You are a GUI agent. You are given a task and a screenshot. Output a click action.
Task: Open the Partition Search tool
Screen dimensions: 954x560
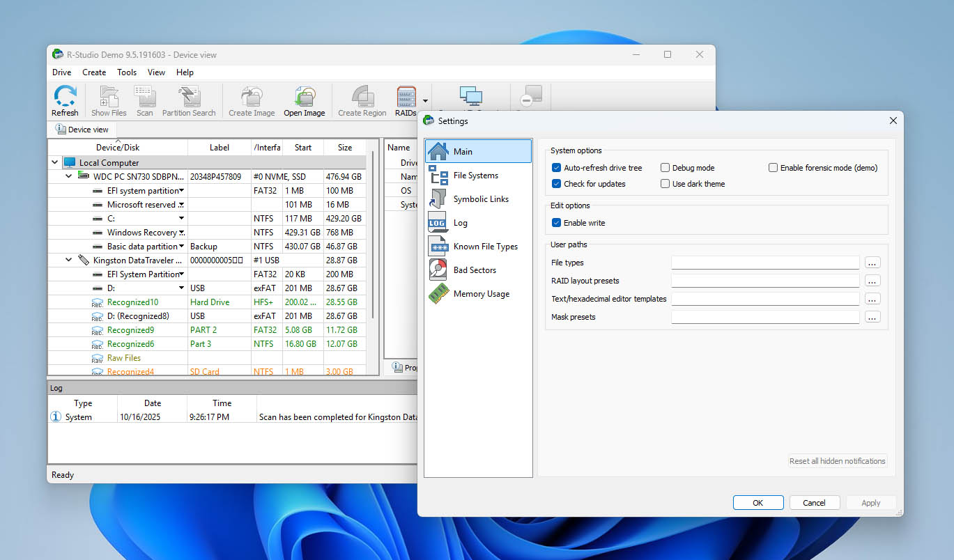(x=189, y=100)
